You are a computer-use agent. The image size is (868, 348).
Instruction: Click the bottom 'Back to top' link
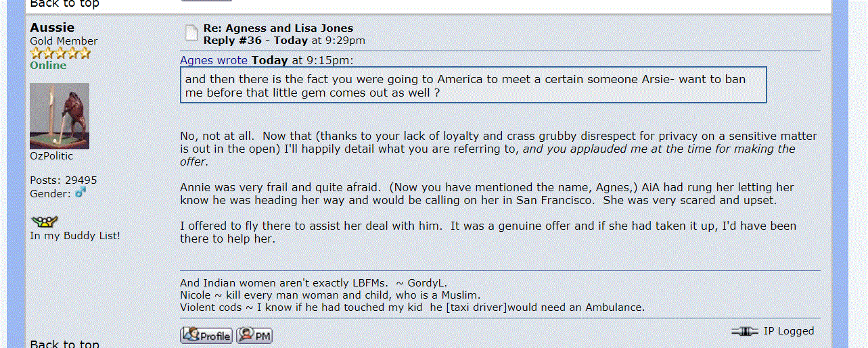click(64, 343)
